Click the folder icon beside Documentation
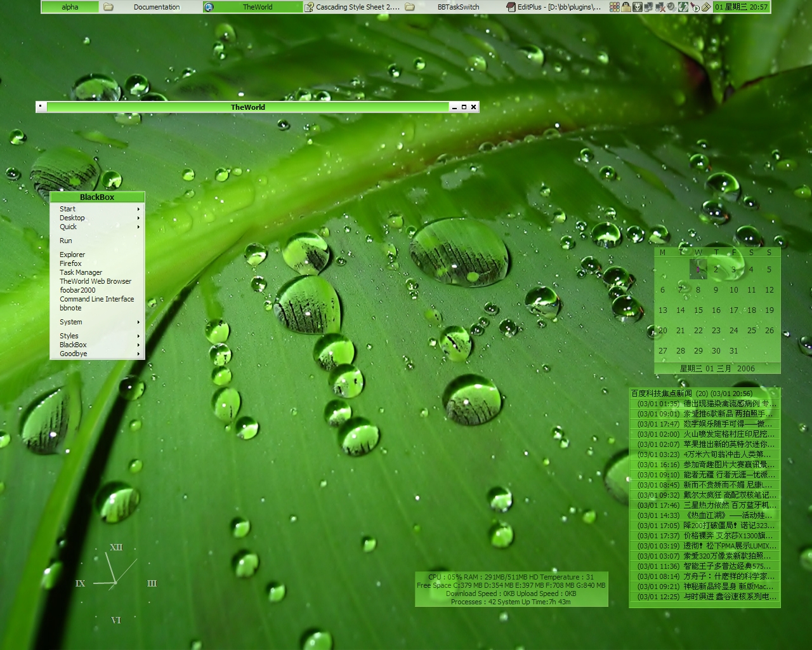 [x=108, y=7]
